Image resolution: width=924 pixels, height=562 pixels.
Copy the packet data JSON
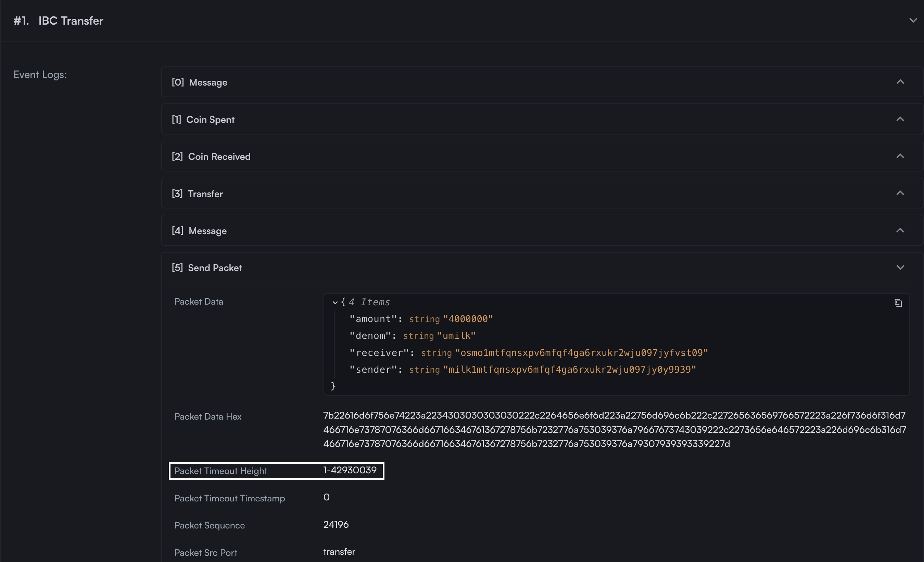coord(898,303)
